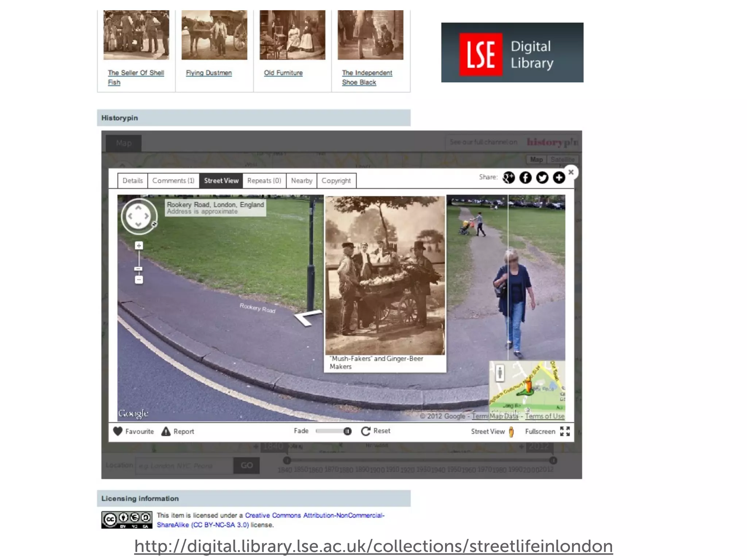Switch to the dimmed Map tab
747x560 pixels.
tap(124, 143)
